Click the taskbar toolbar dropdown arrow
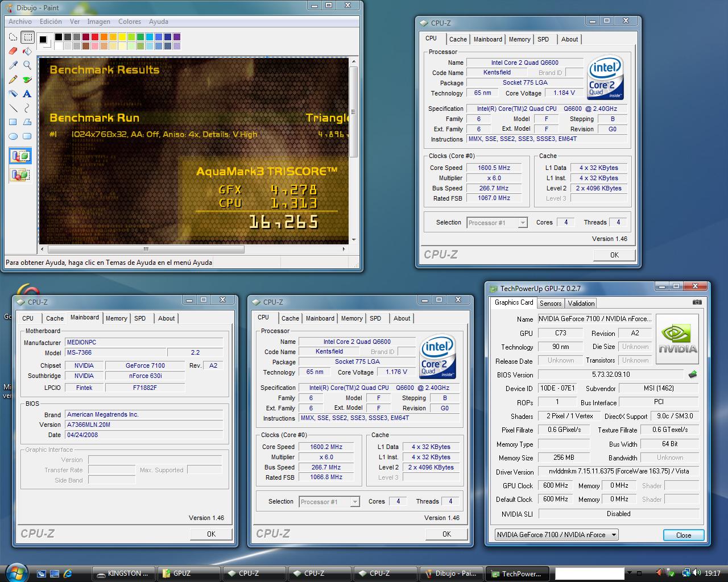The width and height of the screenshot is (728, 582). tap(630, 573)
